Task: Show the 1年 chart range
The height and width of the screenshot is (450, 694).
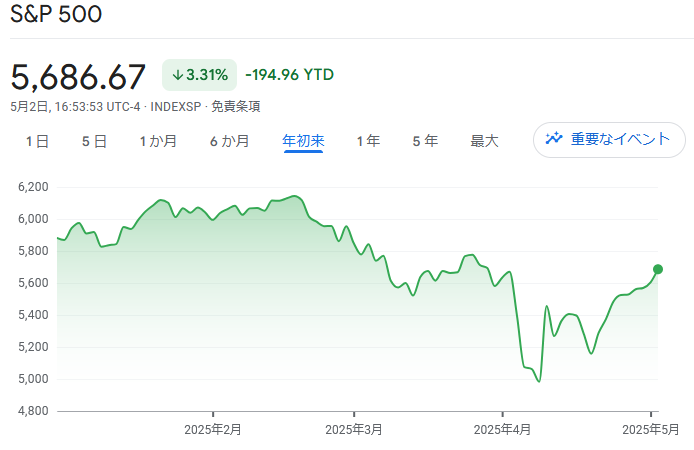Action: point(368,142)
